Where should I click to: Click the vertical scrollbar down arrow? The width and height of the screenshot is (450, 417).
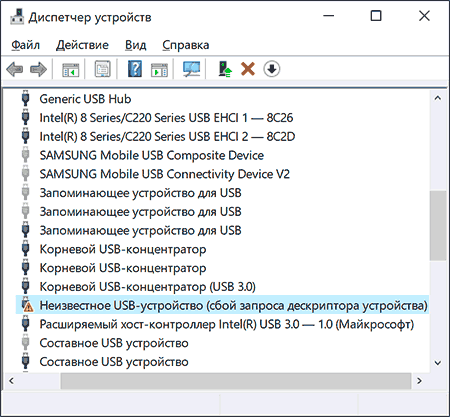pos(438,363)
